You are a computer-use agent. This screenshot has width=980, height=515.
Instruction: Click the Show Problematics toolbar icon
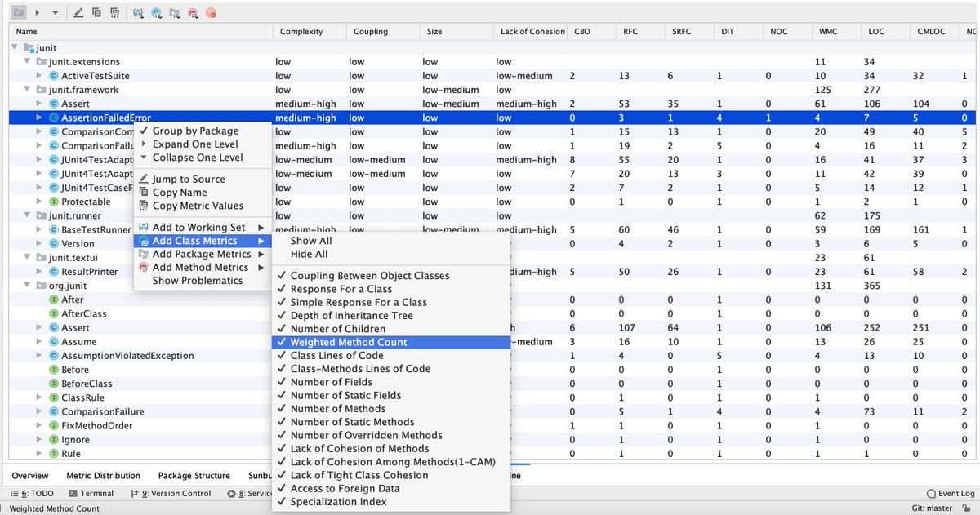(212, 12)
